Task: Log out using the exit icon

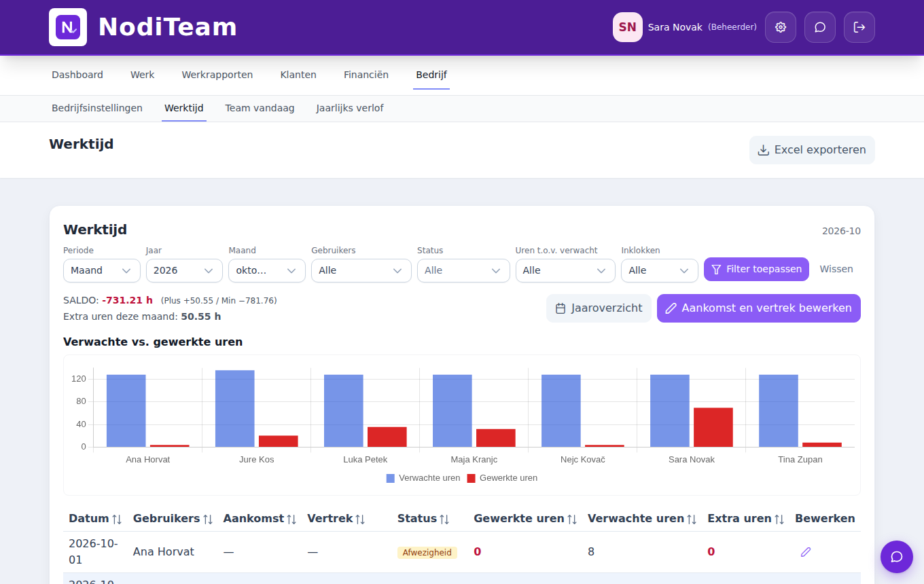Action: click(859, 27)
